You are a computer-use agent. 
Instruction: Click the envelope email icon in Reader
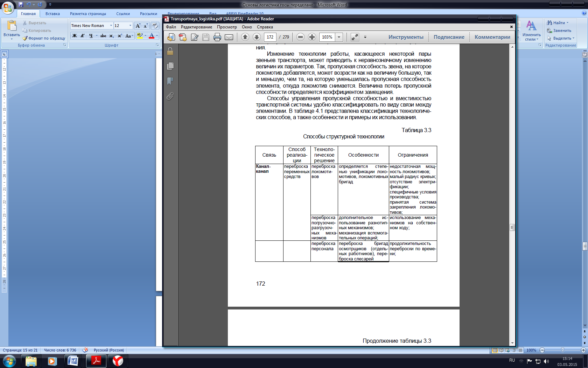pos(229,37)
